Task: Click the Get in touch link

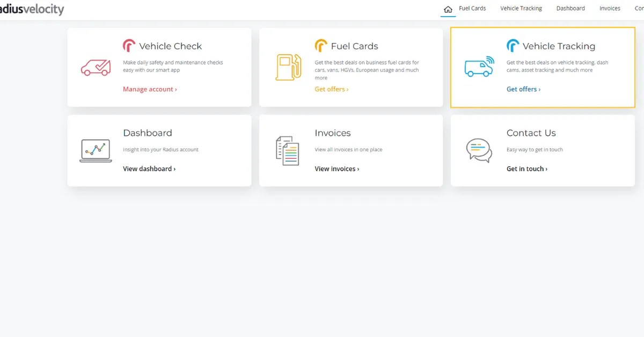Action: 527,169
